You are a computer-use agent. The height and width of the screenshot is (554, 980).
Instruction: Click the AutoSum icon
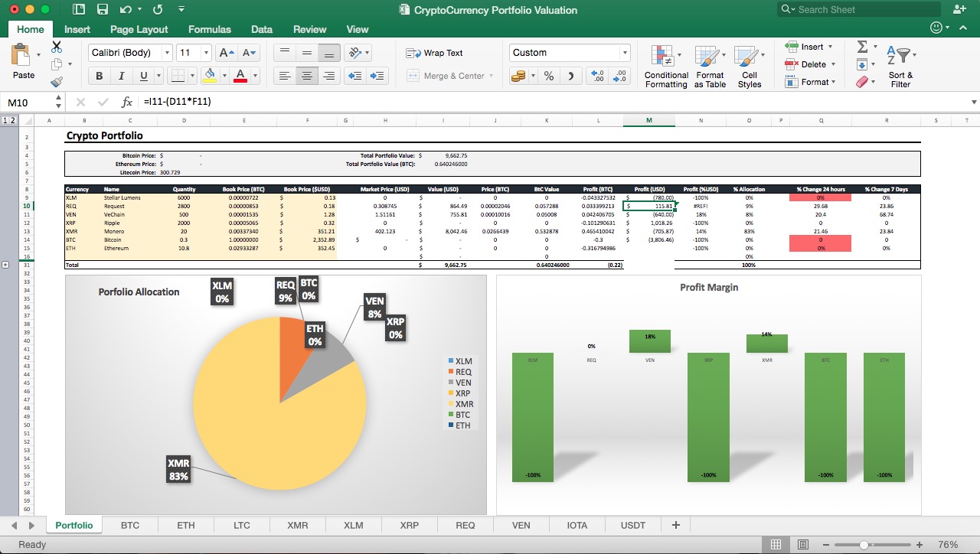click(864, 47)
